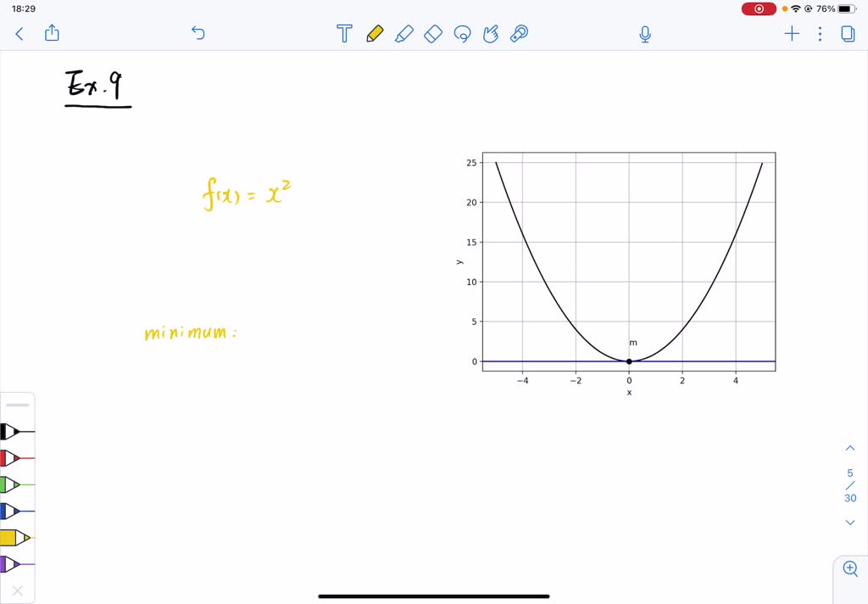868x604 pixels.
Task: Jump to the next page chevron
Action: 850,523
